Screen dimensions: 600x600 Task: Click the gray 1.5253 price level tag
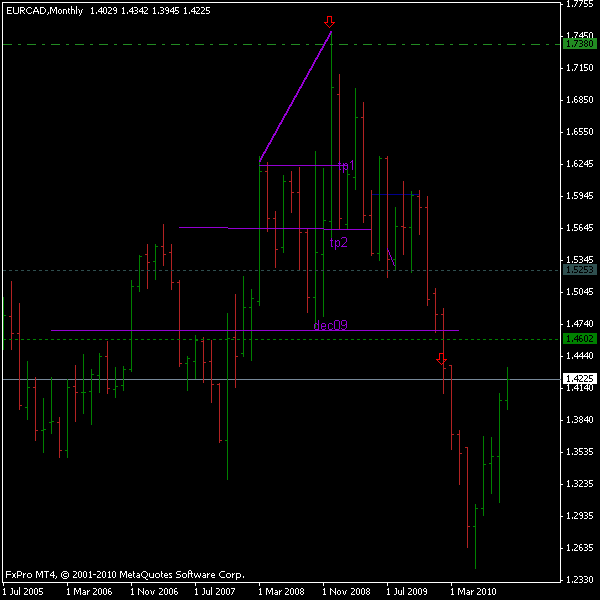(x=579, y=270)
